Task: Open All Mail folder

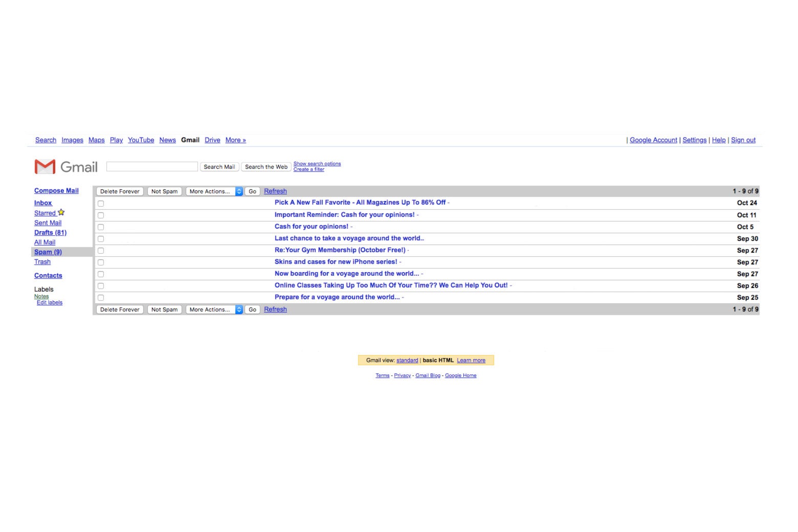Action: pyautogui.click(x=45, y=242)
